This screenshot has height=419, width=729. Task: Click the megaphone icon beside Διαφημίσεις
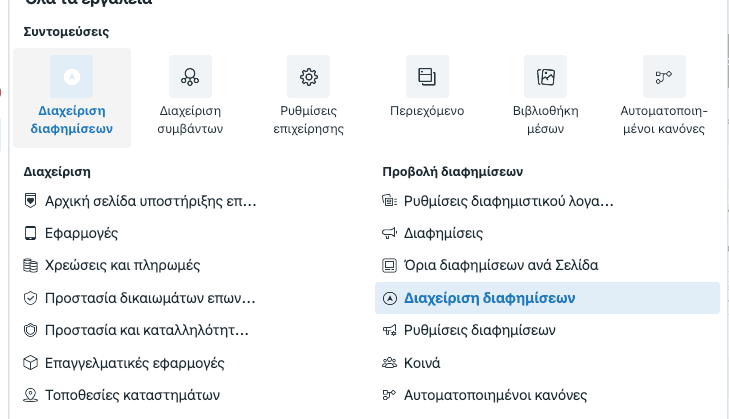pyautogui.click(x=390, y=233)
